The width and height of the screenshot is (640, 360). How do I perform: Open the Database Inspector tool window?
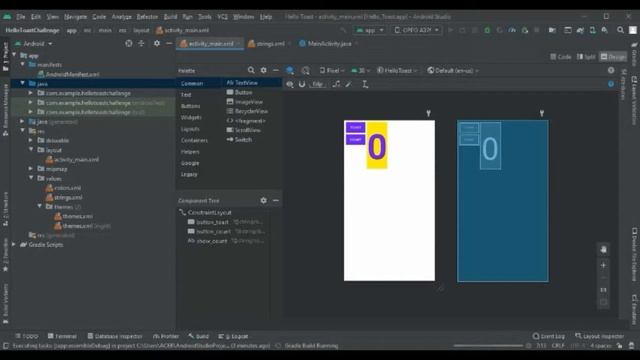click(115, 336)
